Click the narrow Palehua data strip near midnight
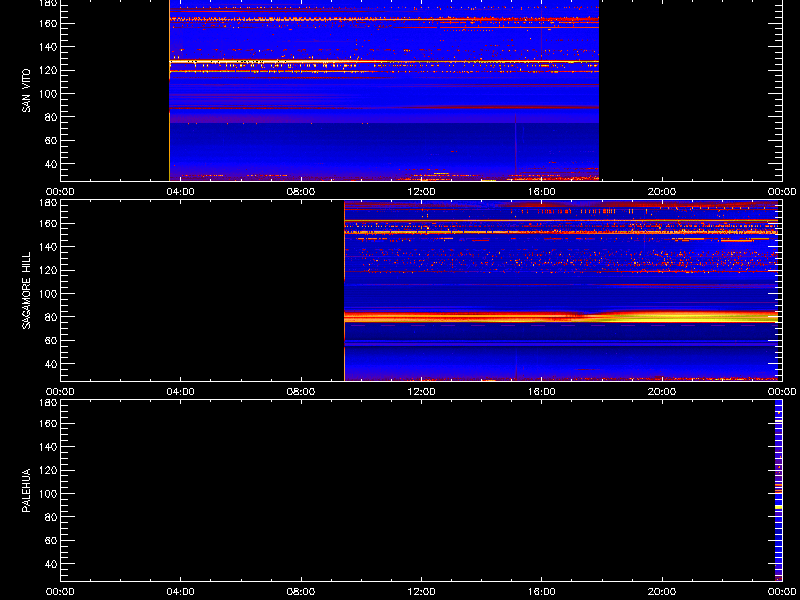800x600 pixels. pos(779,490)
